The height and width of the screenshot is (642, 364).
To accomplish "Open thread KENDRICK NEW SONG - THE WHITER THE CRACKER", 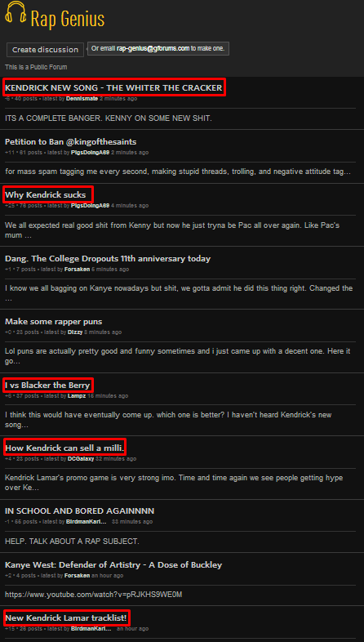I will 113,87.
